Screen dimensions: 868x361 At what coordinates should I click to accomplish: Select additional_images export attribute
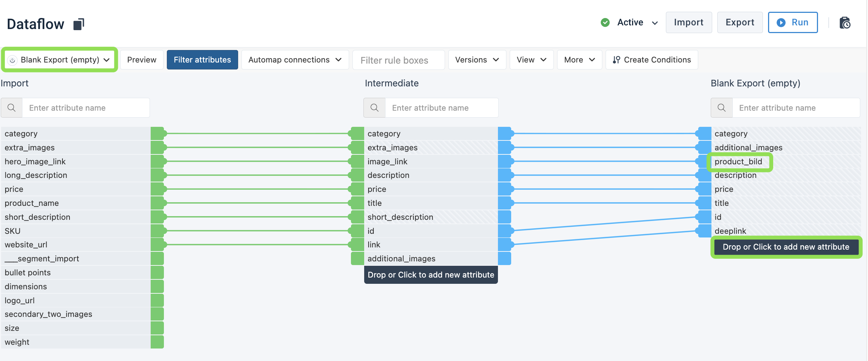(x=786, y=147)
